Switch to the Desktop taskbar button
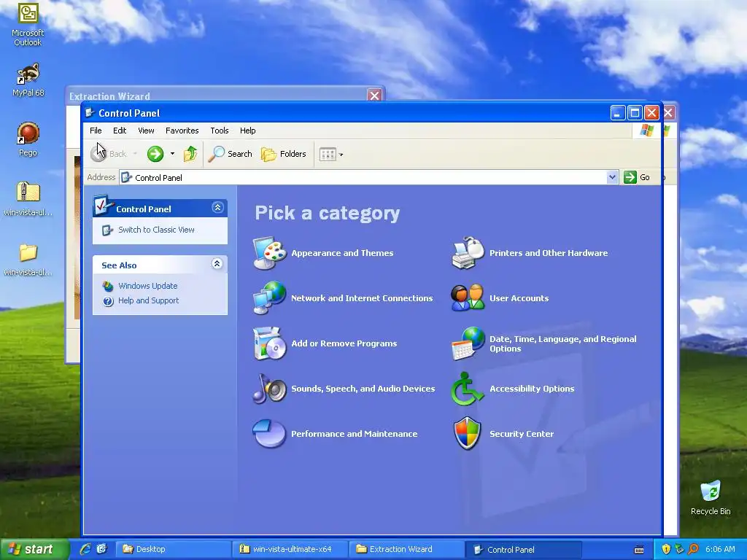 174,549
